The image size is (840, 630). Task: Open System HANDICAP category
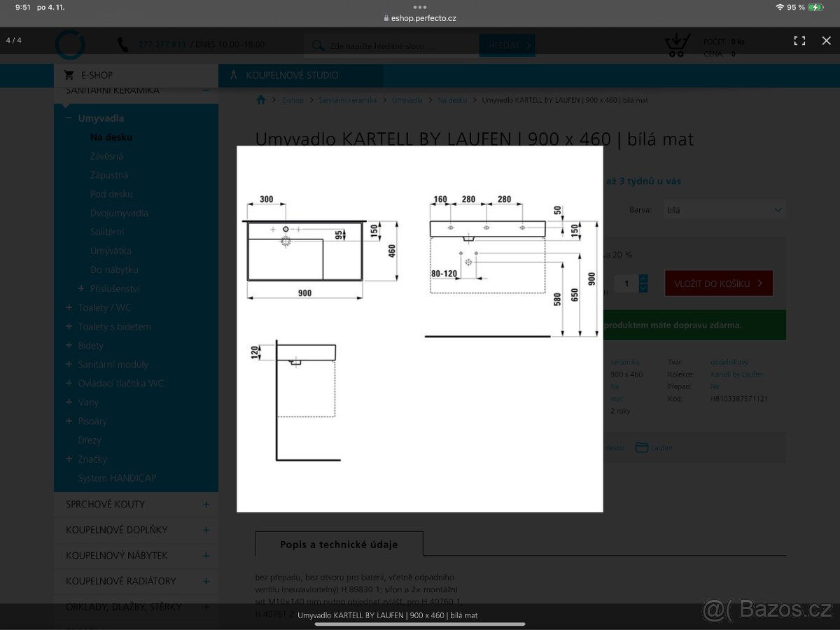[x=117, y=478]
